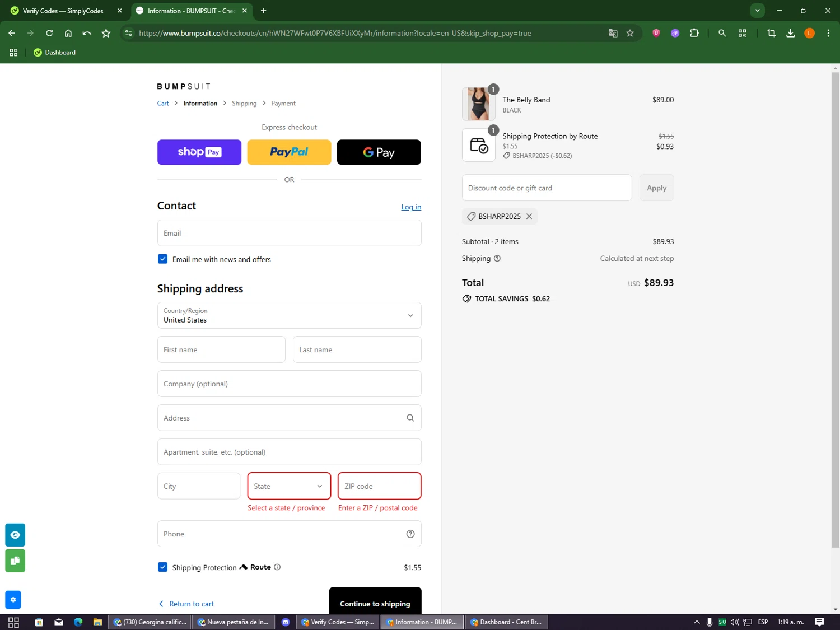Click the browser search magnifier icon
840x630 pixels.
[722, 33]
